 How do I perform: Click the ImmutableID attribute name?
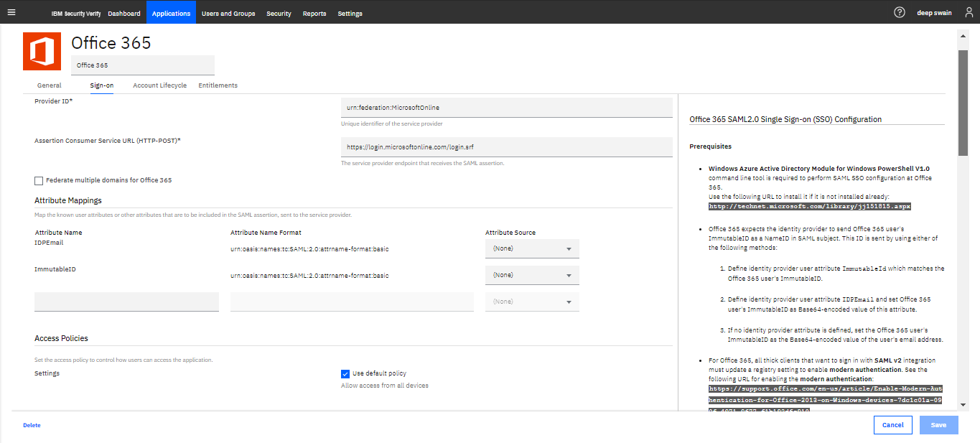tap(55, 269)
